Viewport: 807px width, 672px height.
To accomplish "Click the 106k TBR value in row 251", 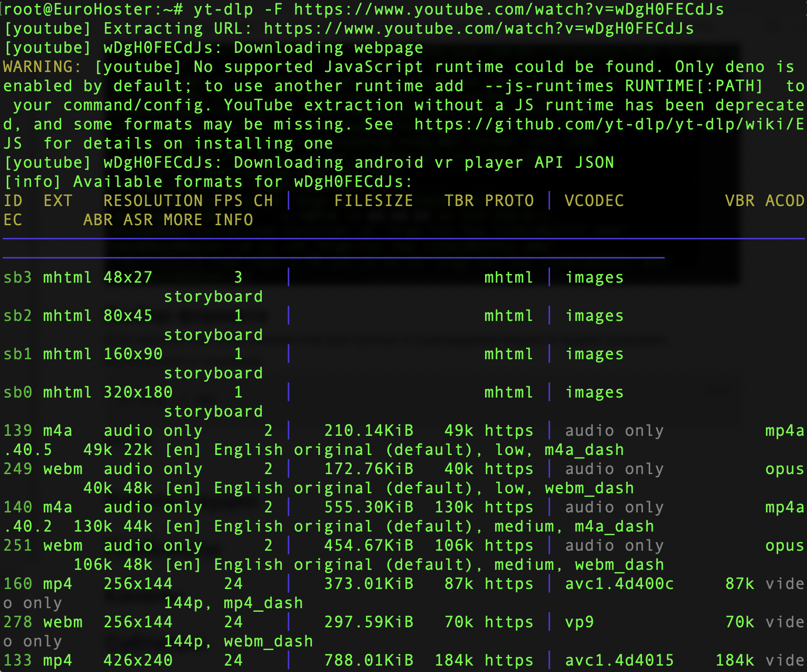I will point(454,545).
